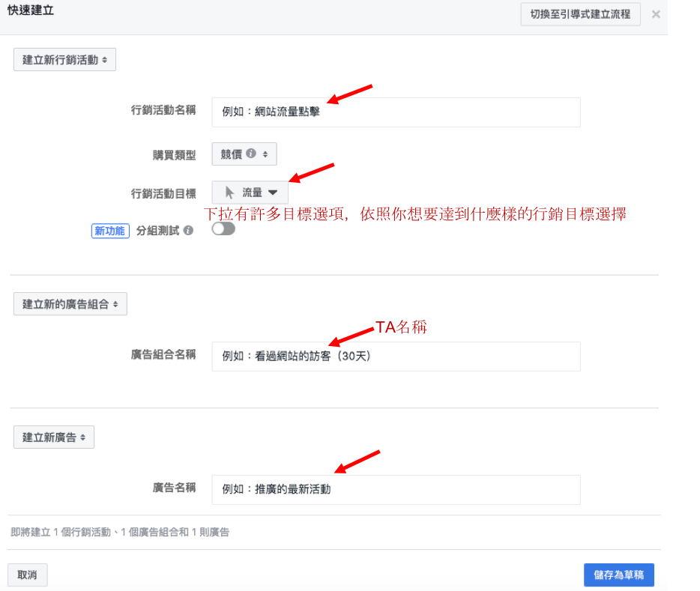Click into the 廣告組合名稱 input field
Viewport: 700px width, 591px height.
tap(396, 357)
